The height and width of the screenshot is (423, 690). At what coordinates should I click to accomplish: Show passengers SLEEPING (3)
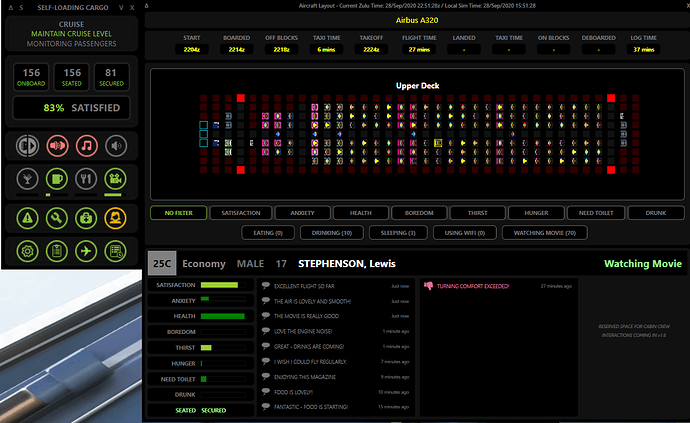pos(398,233)
